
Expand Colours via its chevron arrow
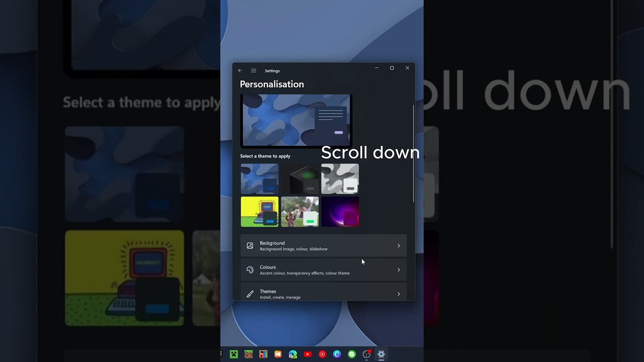point(398,270)
